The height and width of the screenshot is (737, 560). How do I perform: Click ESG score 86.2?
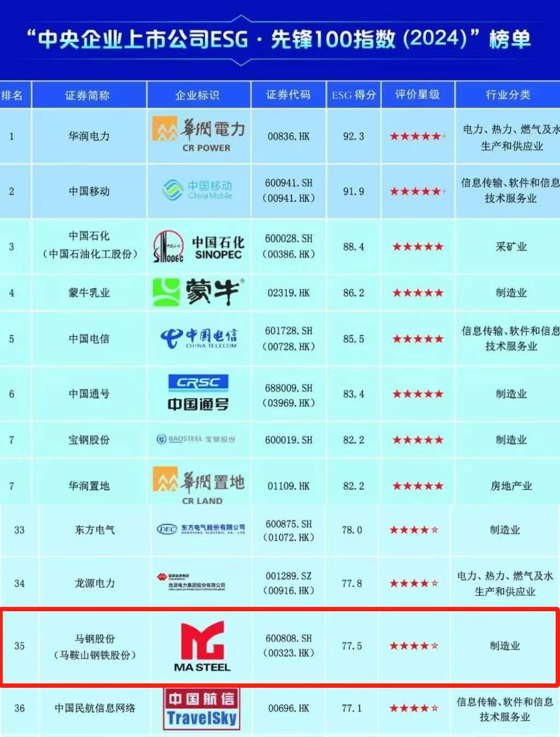pyautogui.click(x=354, y=293)
